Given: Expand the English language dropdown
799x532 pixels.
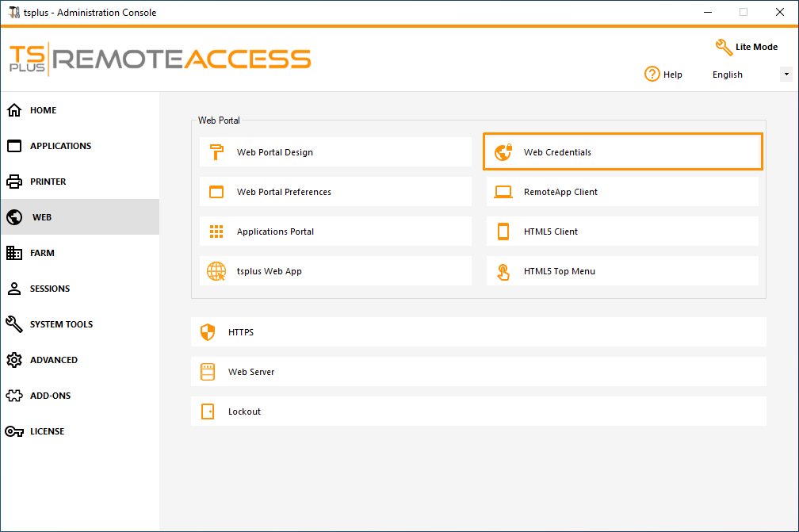Looking at the screenshot, I should [x=727, y=74].
